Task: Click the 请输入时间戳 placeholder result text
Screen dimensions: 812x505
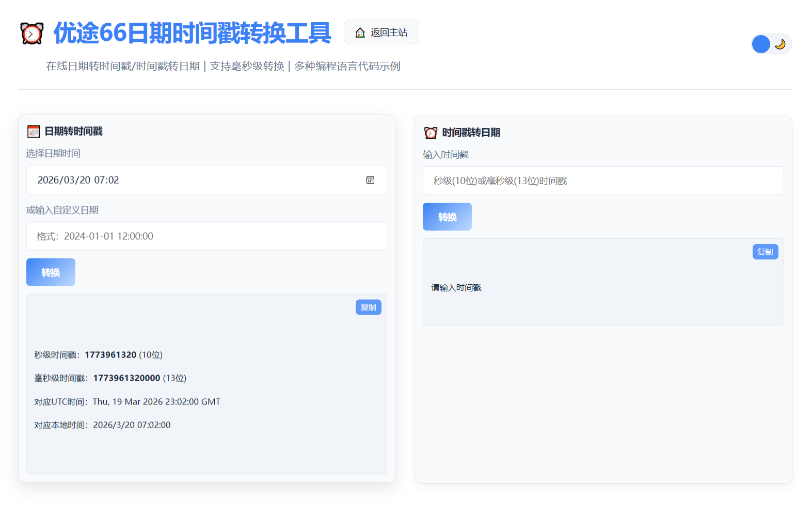Action: point(456,288)
